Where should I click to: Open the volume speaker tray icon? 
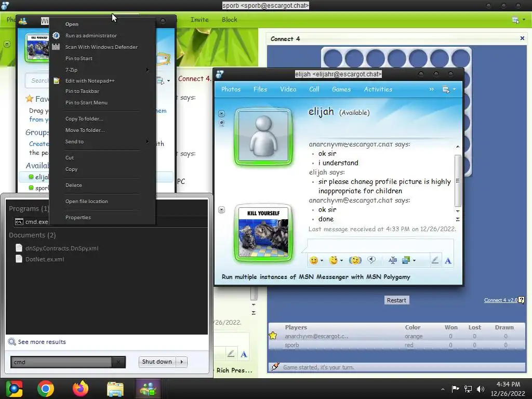coord(481,389)
